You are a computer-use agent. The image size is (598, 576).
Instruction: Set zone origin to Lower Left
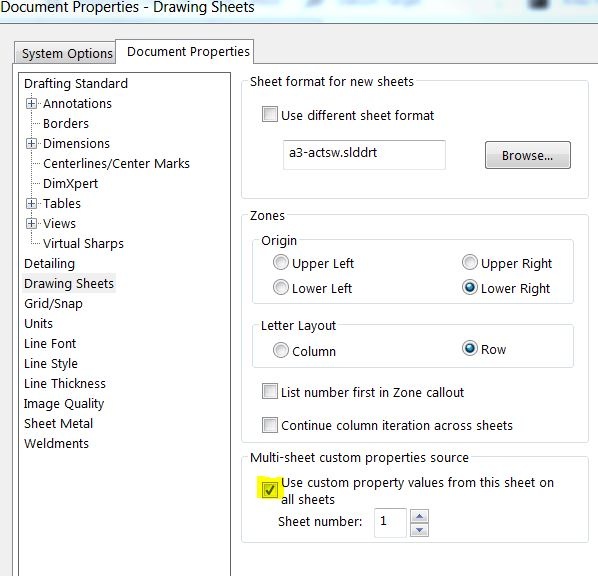point(280,288)
